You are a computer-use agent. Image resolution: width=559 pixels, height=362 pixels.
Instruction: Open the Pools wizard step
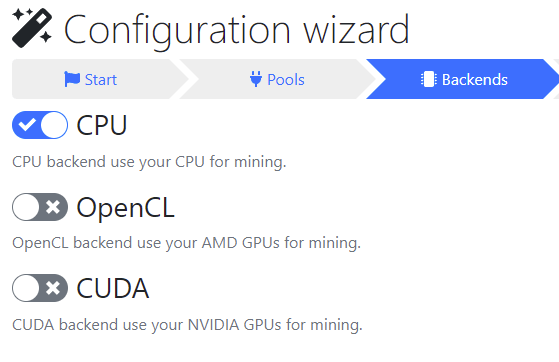[277, 79]
